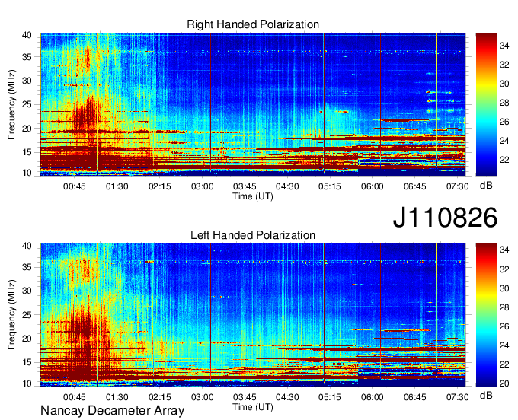
Task: Click "dB" unit label of Right Handed color bar
Action: tap(486, 186)
